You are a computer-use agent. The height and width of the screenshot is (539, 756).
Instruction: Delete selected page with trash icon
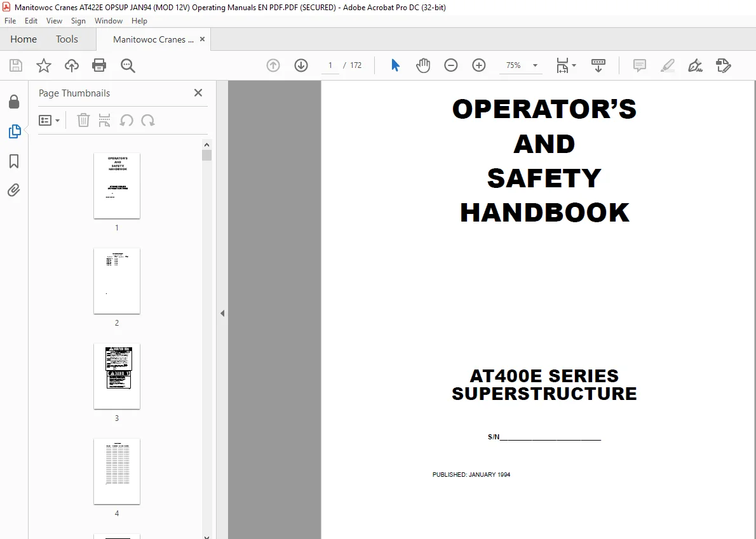(x=83, y=121)
